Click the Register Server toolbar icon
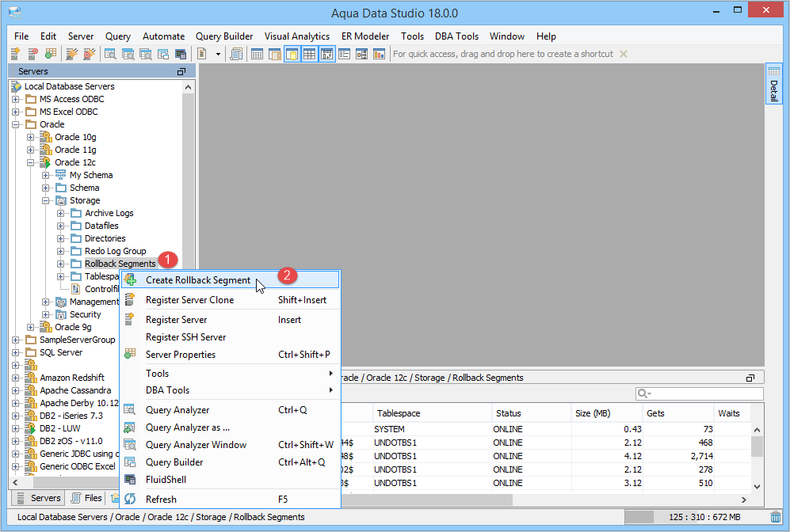 (x=15, y=54)
